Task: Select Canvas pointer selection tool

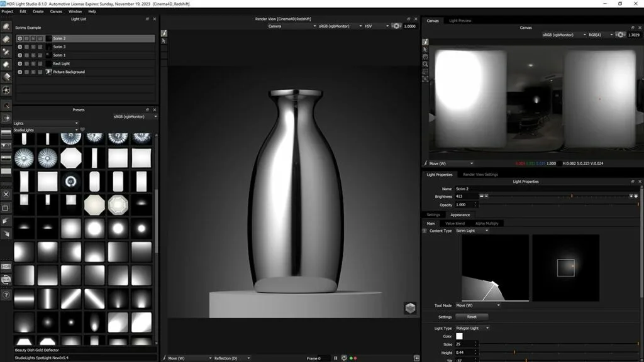Action: click(x=425, y=49)
